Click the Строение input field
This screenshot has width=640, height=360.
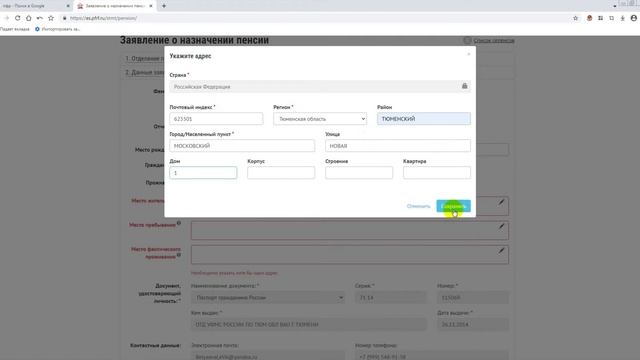point(359,173)
